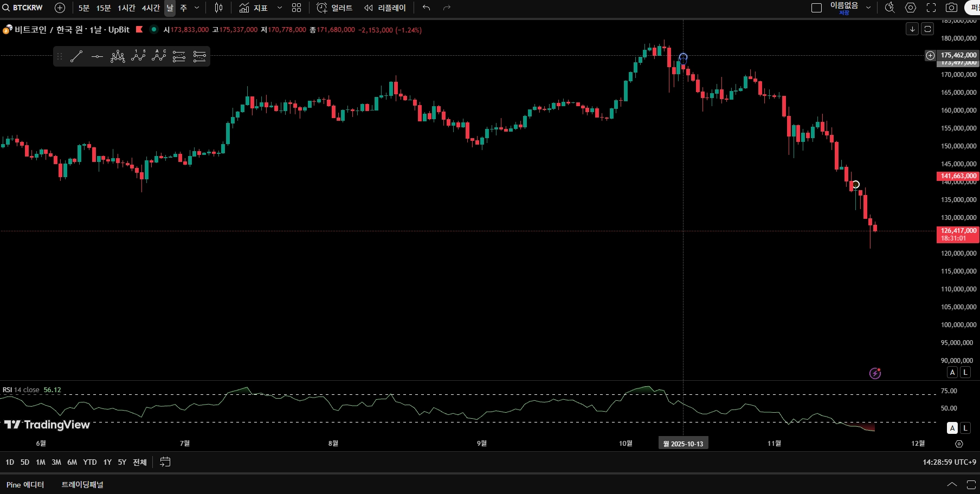Expand the indicator templates dropdown arrow
This screenshot has width=980, height=494.
point(280,8)
